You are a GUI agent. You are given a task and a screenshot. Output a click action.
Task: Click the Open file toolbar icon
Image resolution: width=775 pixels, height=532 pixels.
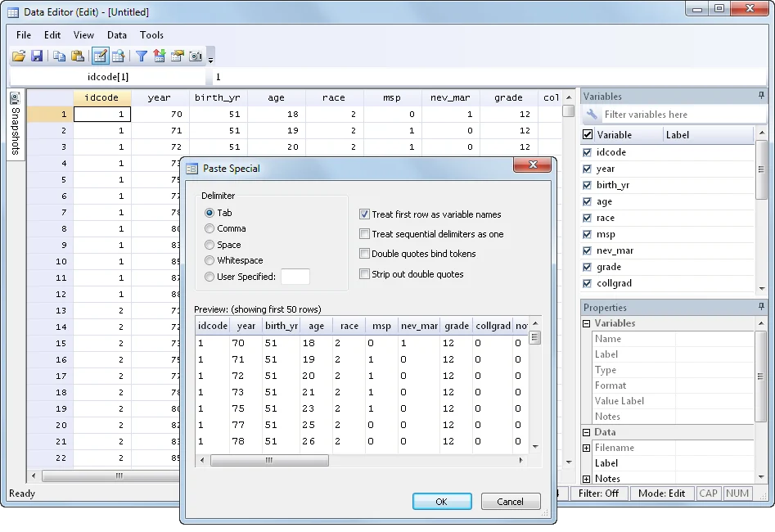point(18,56)
